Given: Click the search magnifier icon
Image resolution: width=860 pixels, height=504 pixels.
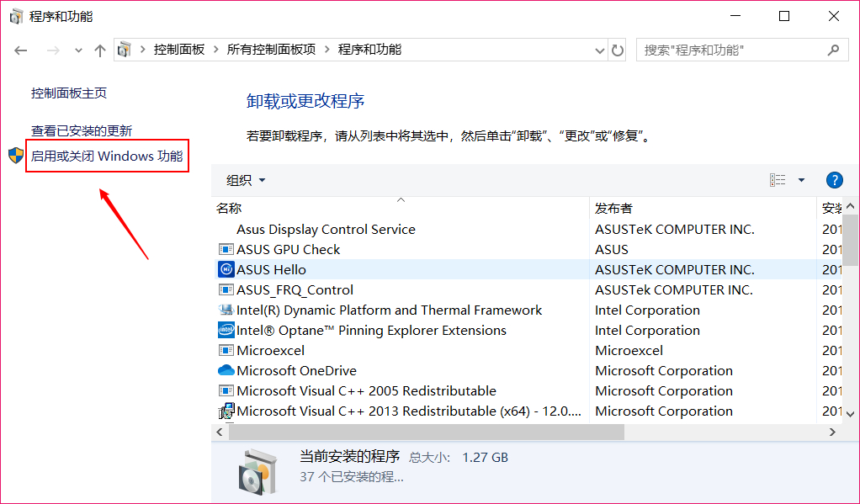Looking at the screenshot, I should tap(833, 50).
